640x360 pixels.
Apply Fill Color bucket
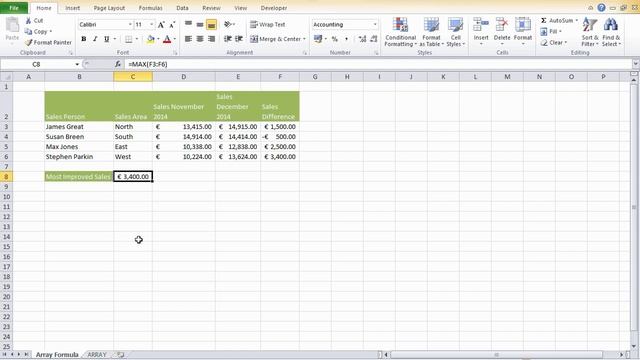151,39
